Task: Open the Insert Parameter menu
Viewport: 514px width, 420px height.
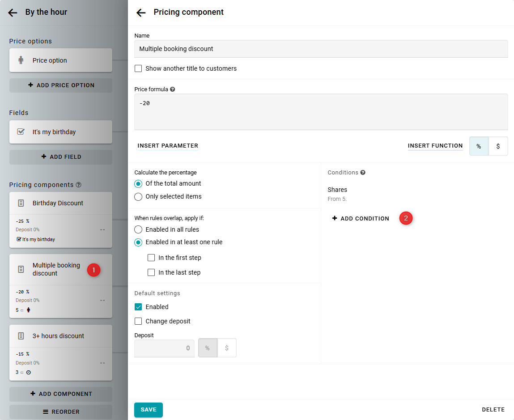Action: [168, 146]
